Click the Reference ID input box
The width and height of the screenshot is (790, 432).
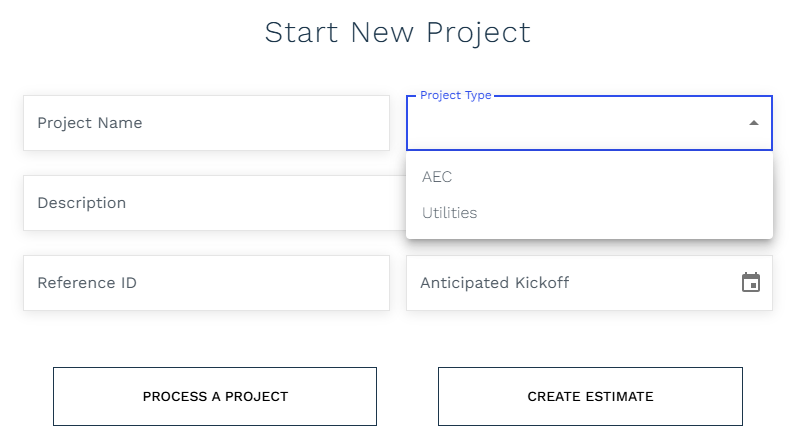pyautogui.click(x=206, y=283)
